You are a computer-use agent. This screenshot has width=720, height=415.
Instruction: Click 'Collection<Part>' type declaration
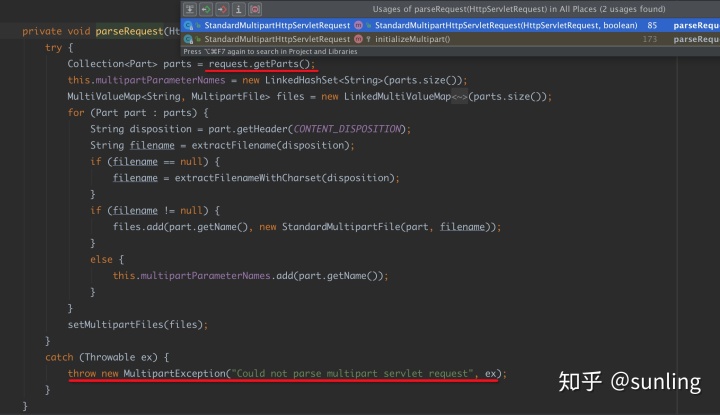click(x=112, y=64)
